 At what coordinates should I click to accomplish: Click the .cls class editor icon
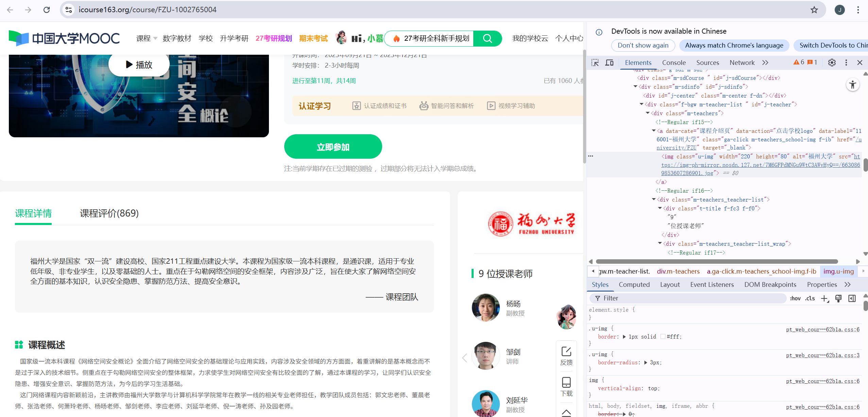point(810,298)
